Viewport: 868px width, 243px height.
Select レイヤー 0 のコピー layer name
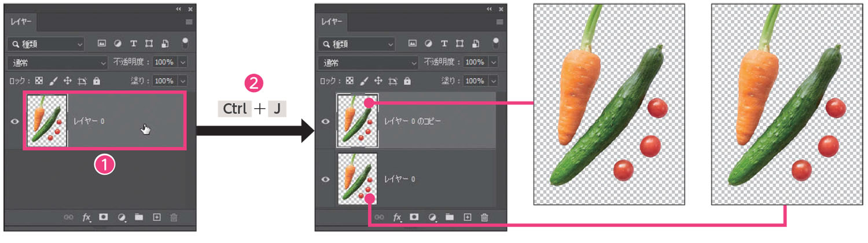[413, 122]
